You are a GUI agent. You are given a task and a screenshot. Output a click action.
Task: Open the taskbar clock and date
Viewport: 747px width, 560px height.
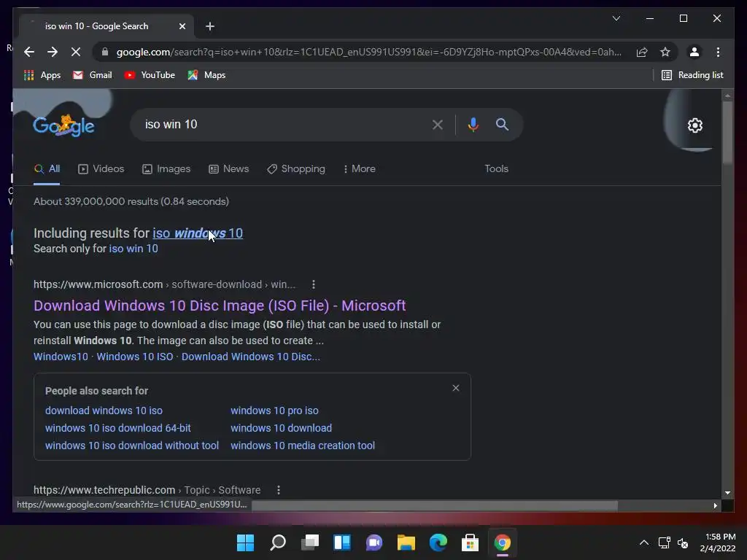[x=718, y=542]
